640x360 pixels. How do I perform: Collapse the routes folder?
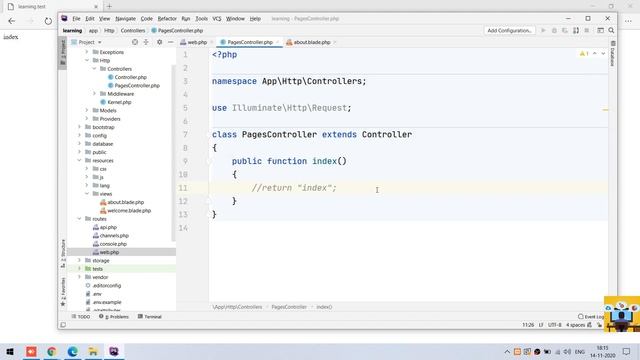tap(79, 219)
